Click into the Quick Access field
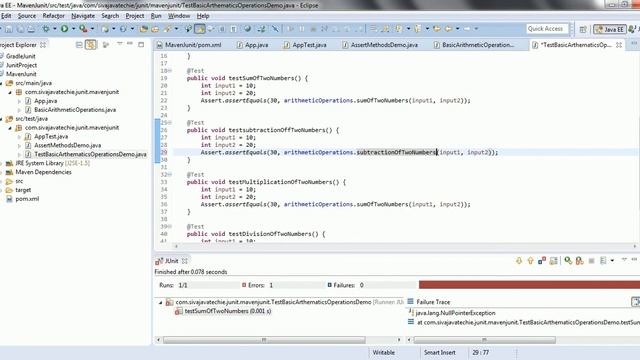Viewport: 640px width, 360px height. (x=547, y=29)
